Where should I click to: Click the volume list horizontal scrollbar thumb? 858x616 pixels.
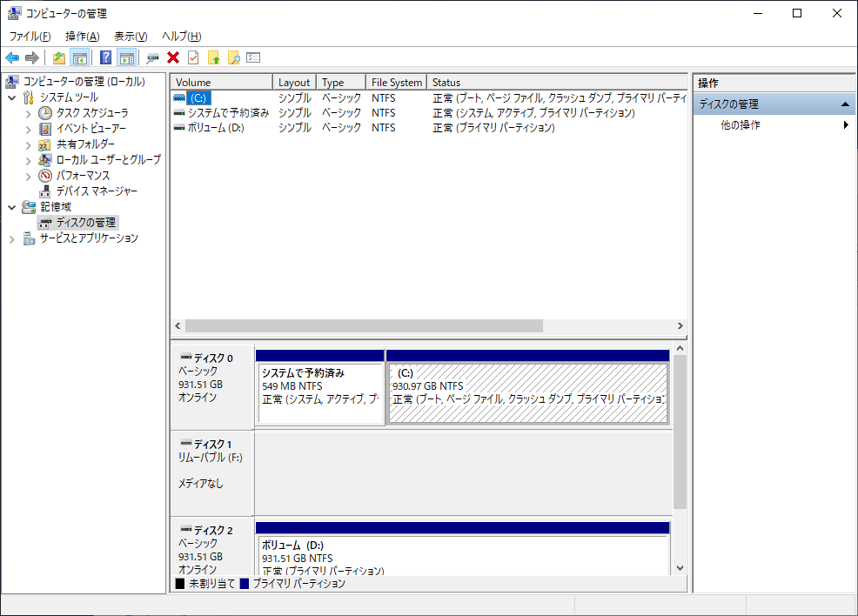pos(364,326)
